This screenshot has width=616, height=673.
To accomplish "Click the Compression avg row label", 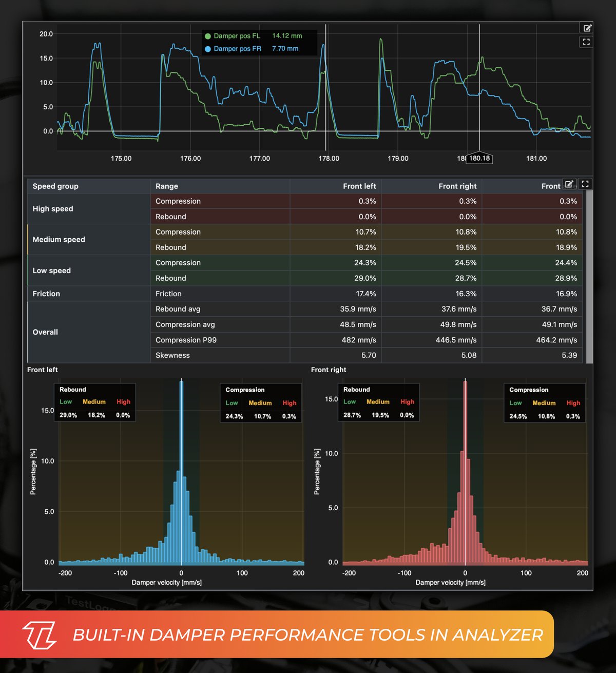I will click(185, 324).
